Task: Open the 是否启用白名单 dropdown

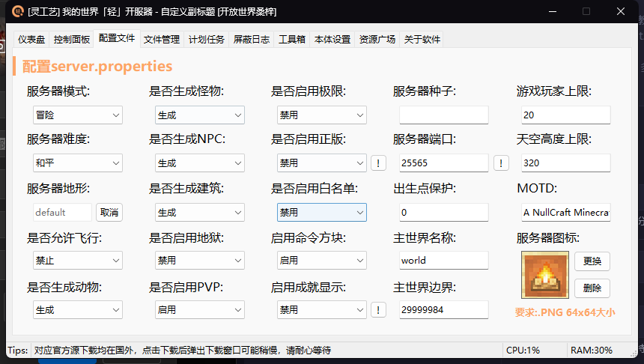Action: (321, 213)
